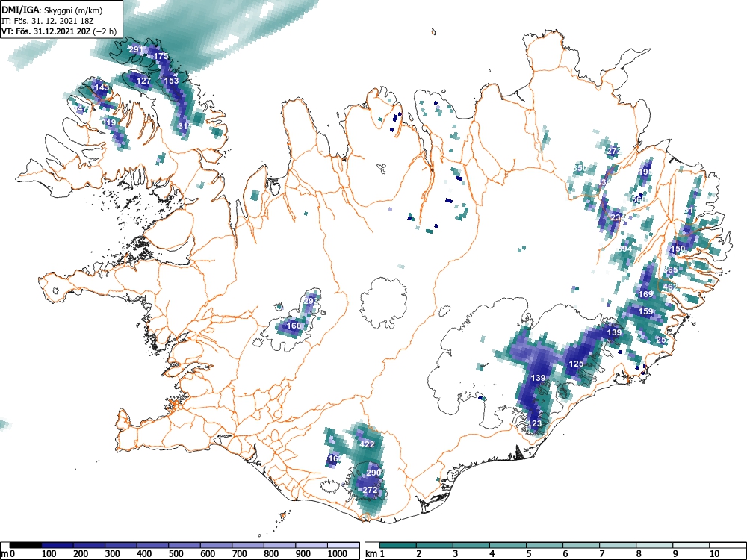
Task: Click the "700" label on the meter legend
Action: tap(240, 554)
